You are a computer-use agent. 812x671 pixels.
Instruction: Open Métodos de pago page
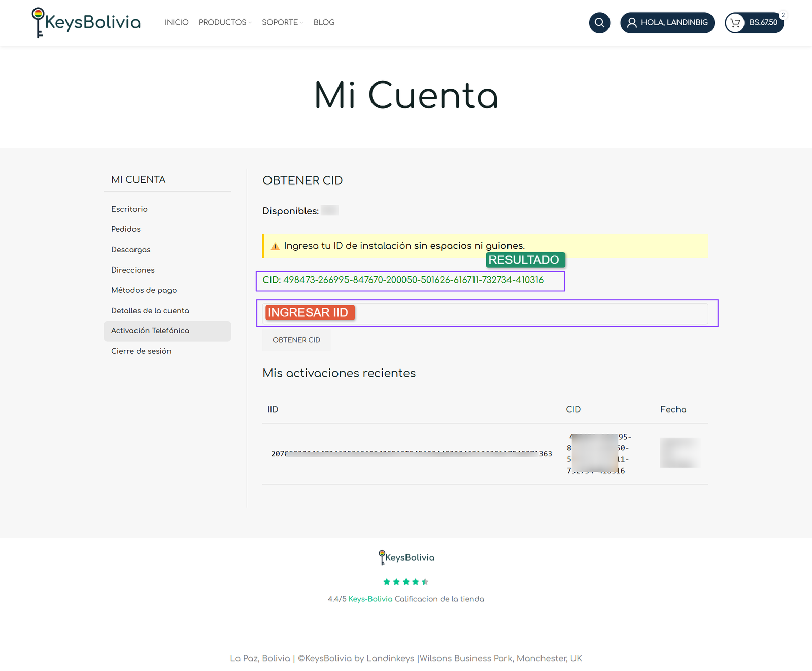click(x=144, y=290)
